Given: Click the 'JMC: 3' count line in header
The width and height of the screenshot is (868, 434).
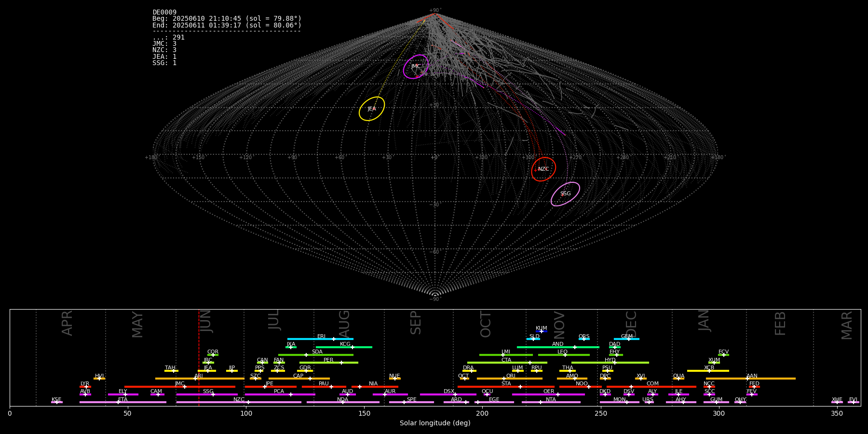Looking at the screenshot, I should point(164,44).
